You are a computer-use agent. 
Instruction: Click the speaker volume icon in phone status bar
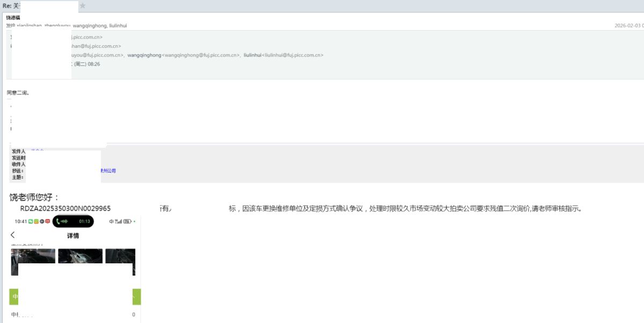[x=111, y=221]
